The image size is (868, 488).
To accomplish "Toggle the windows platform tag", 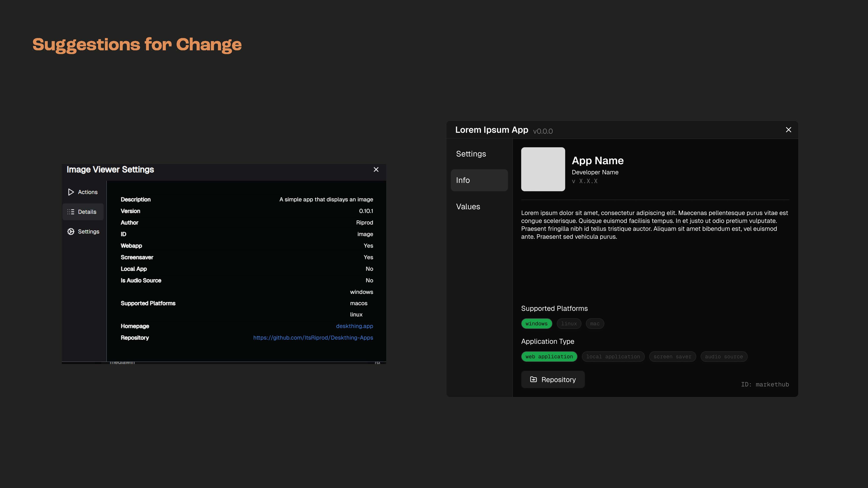I will (x=536, y=324).
